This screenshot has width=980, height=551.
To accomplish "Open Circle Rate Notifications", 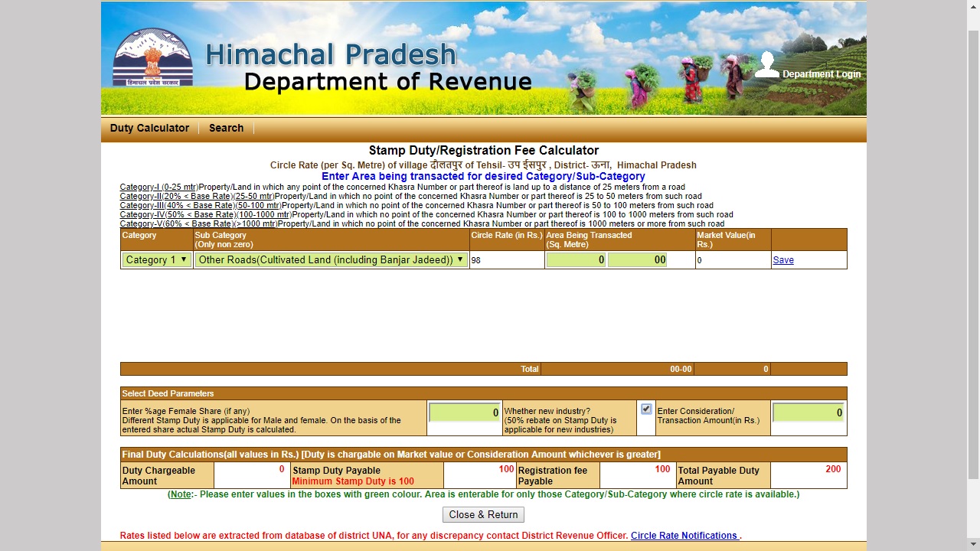I will pyautogui.click(x=684, y=536).
